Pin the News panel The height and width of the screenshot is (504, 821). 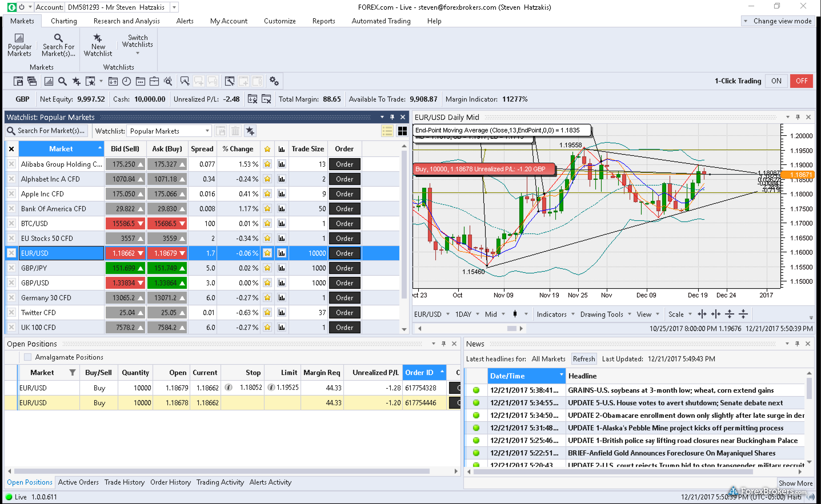[798, 344]
